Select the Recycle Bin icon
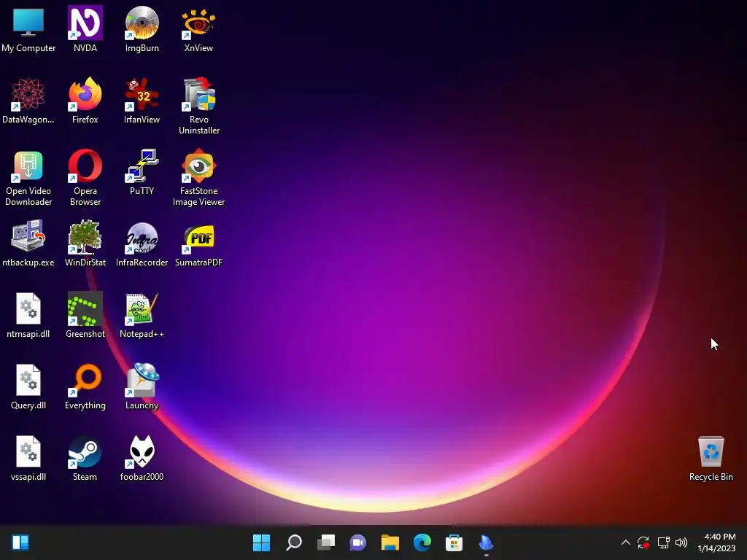This screenshot has width=747, height=560. click(x=711, y=458)
